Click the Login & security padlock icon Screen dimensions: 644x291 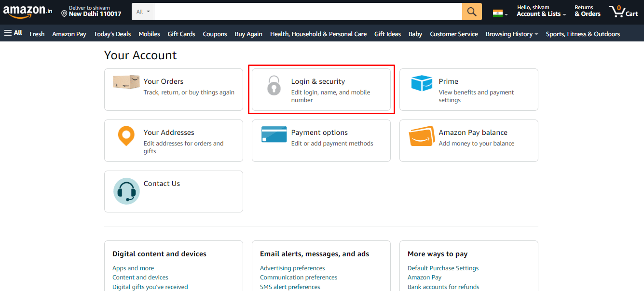(274, 85)
